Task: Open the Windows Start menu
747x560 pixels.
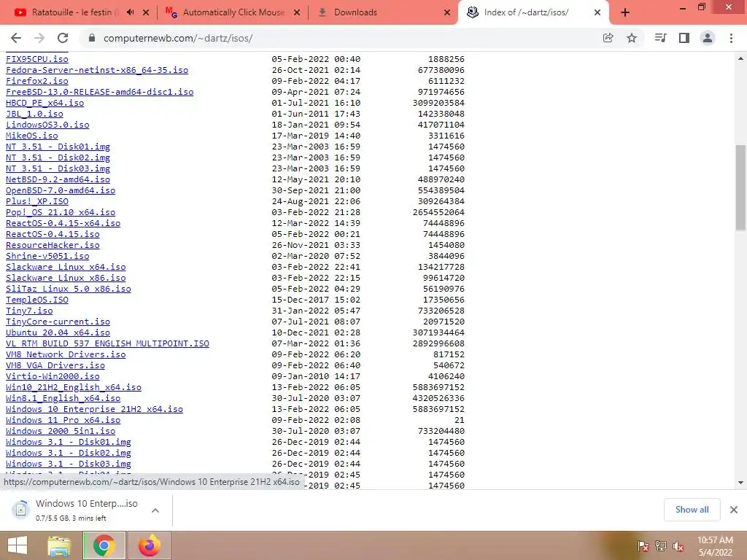Action: click(x=18, y=545)
